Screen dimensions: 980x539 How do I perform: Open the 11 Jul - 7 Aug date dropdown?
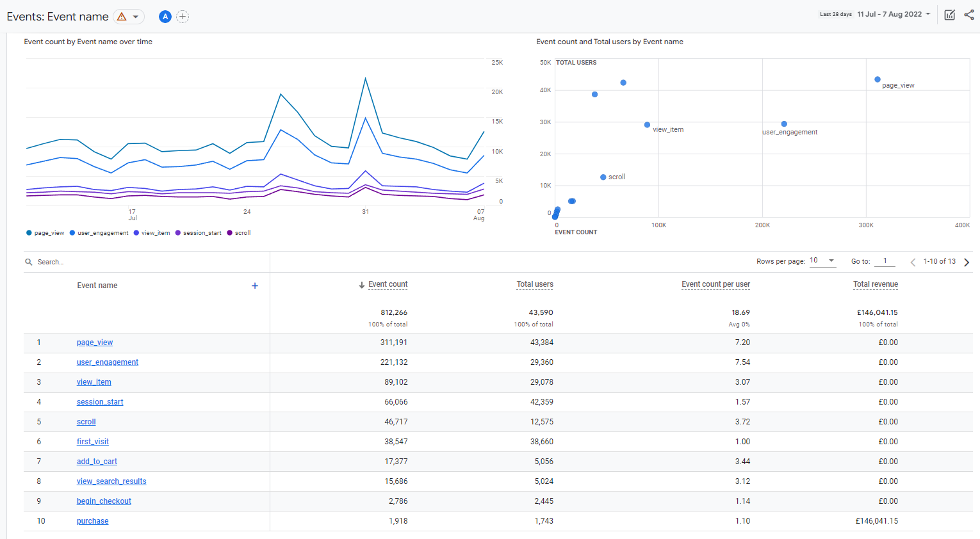(890, 13)
